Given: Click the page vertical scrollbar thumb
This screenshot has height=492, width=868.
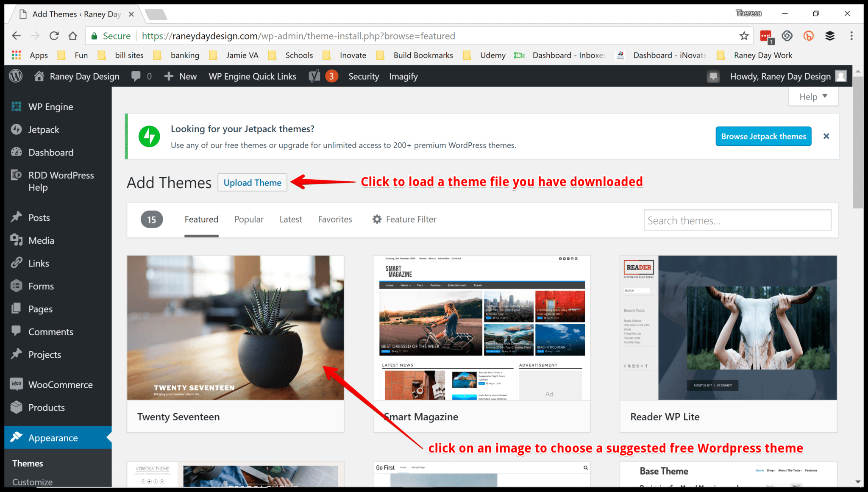Looking at the screenshot, I should coord(858,142).
